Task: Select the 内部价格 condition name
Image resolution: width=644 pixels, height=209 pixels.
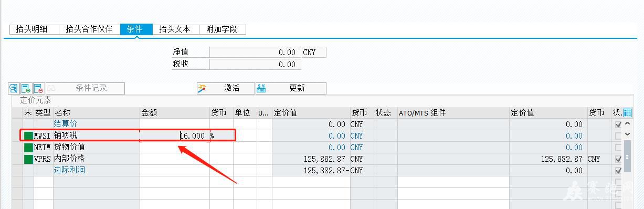Action: (x=69, y=159)
